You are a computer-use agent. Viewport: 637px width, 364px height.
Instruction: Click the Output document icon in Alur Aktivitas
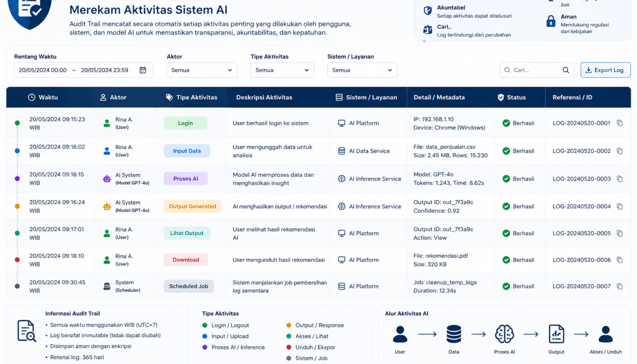point(556,334)
